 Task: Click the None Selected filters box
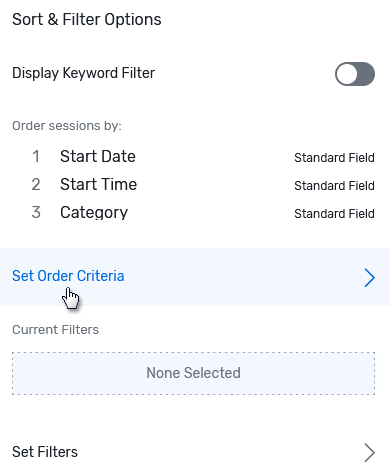pyautogui.click(x=194, y=373)
